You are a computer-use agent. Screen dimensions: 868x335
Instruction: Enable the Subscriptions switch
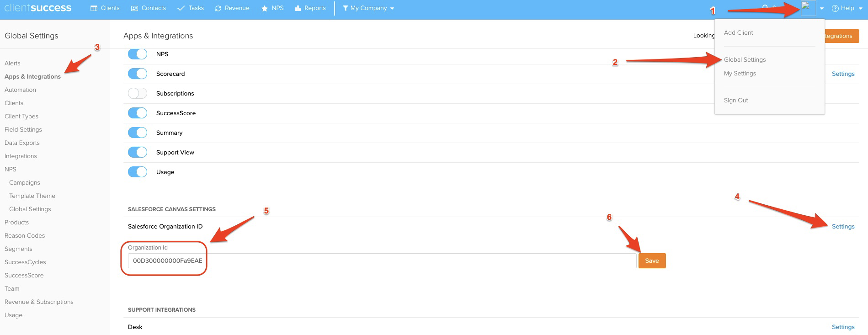138,93
